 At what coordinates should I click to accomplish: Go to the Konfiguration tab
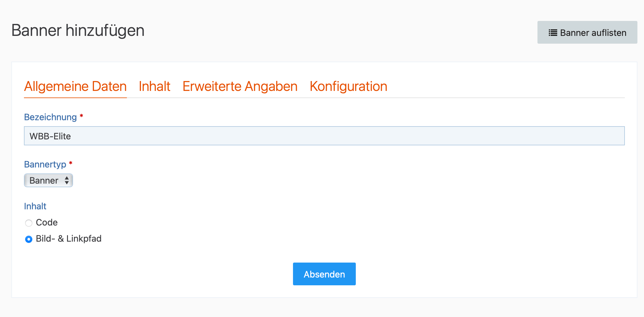tap(348, 86)
